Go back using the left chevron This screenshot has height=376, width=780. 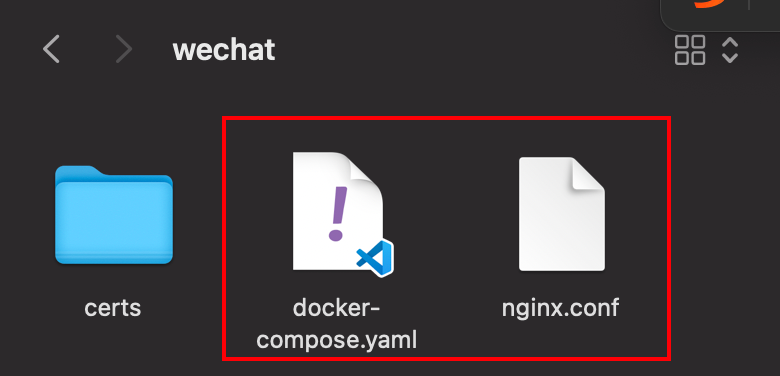[x=51, y=49]
